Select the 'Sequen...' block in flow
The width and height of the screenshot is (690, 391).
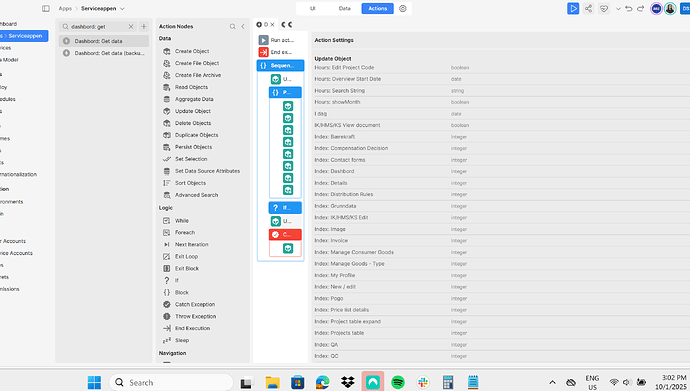pyautogui.click(x=280, y=66)
